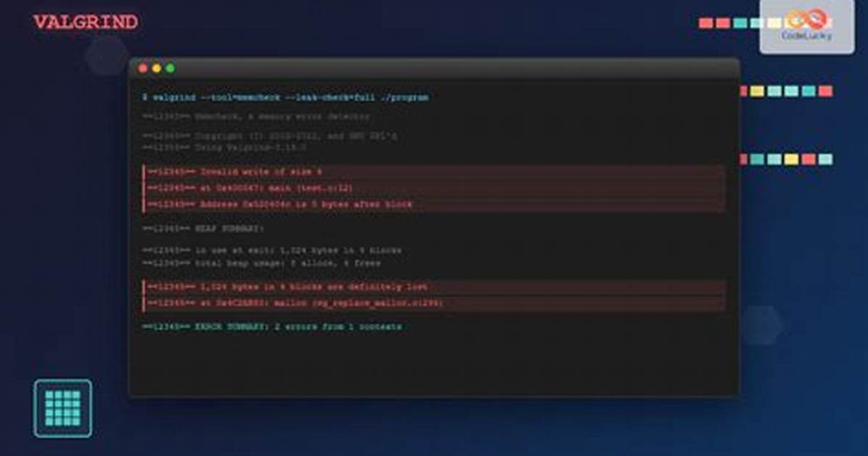Click the main (test.c:12) stack line
Image resolution: width=868 pixels, height=456 pixels.
tap(434, 188)
